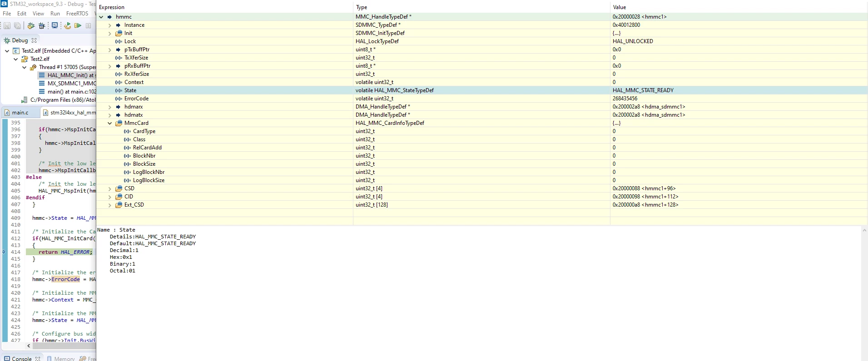The width and height of the screenshot is (868, 361).
Task: Click the Resume execution icon
Action: tap(78, 26)
